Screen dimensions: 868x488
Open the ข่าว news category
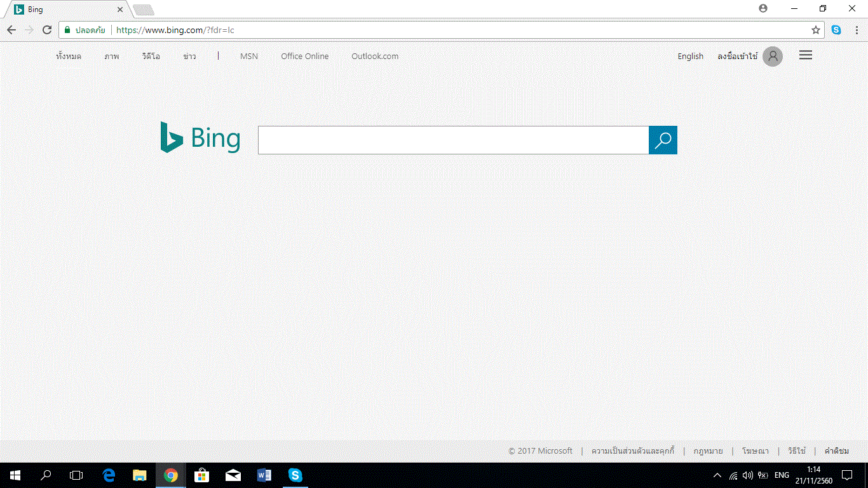(x=189, y=56)
